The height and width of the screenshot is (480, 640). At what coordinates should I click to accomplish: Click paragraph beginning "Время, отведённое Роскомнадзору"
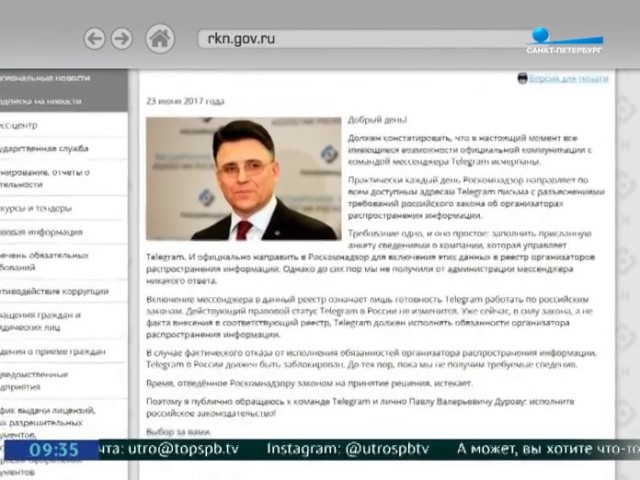pos(309,383)
